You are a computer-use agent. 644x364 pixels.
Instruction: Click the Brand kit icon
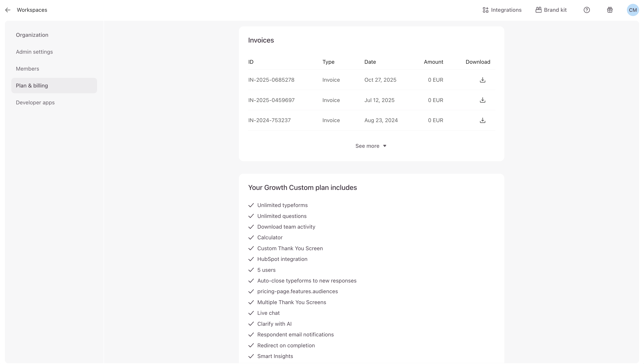(538, 10)
